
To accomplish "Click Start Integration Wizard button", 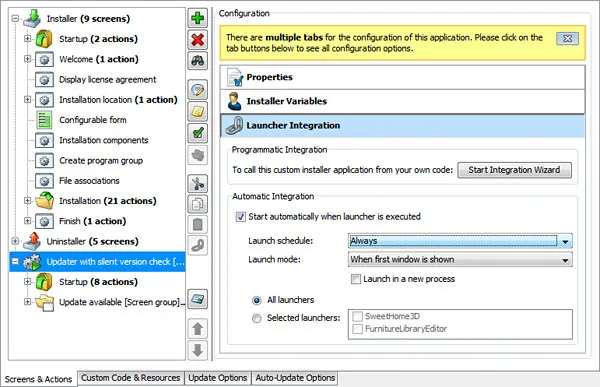I will (514, 170).
